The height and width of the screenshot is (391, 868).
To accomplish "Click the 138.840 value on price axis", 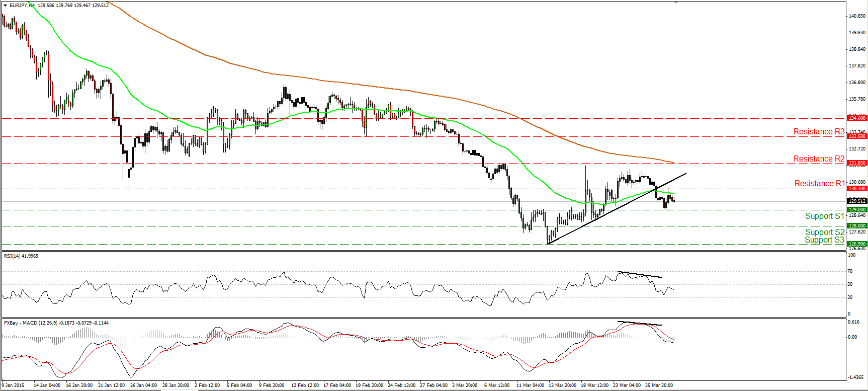I will (857, 49).
